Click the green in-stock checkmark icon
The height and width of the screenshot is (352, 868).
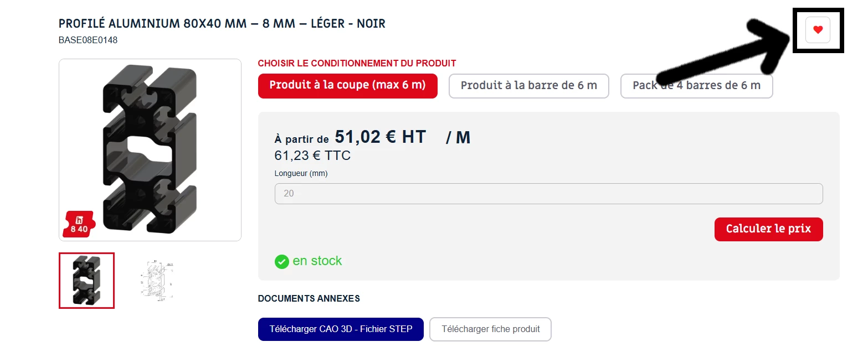pyautogui.click(x=282, y=261)
